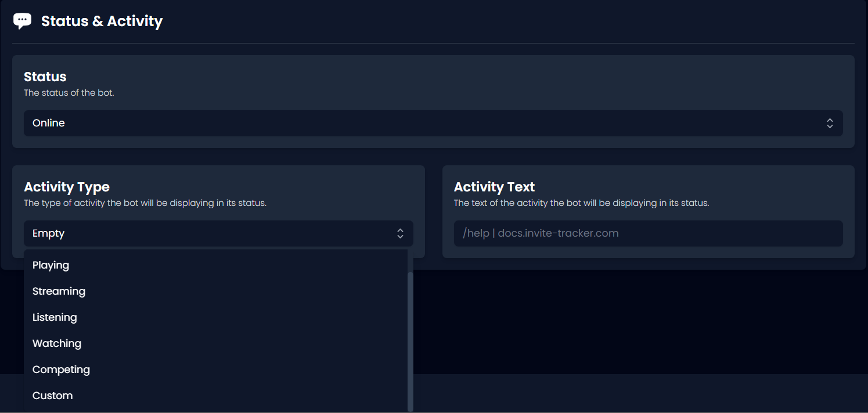This screenshot has height=413, width=868.
Task: Choose Listening from the dropdown options
Action: [55, 317]
